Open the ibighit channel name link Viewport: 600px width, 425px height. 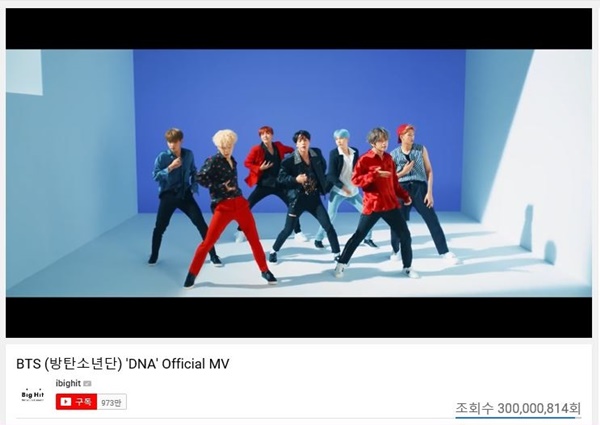(x=68, y=383)
